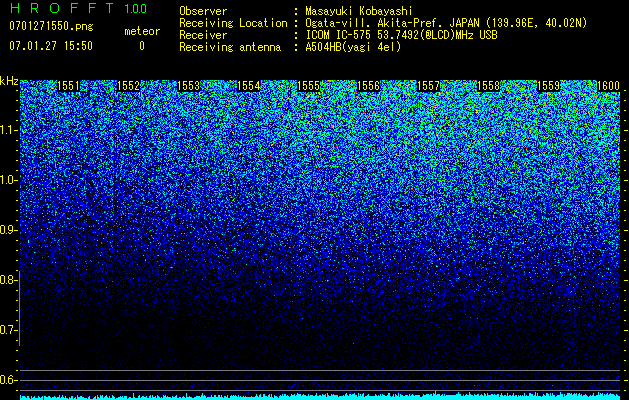The width and height of the screenshot is (629, 400).
Task: Click the 1.1 kHz axis label
Action: [x=9, y=130]
